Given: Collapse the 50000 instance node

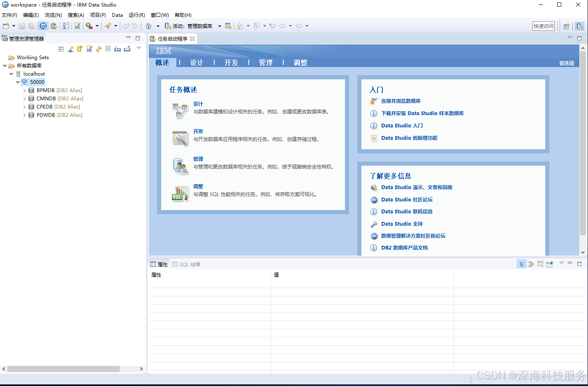Looking at the screenshot, I should point(18,82).
